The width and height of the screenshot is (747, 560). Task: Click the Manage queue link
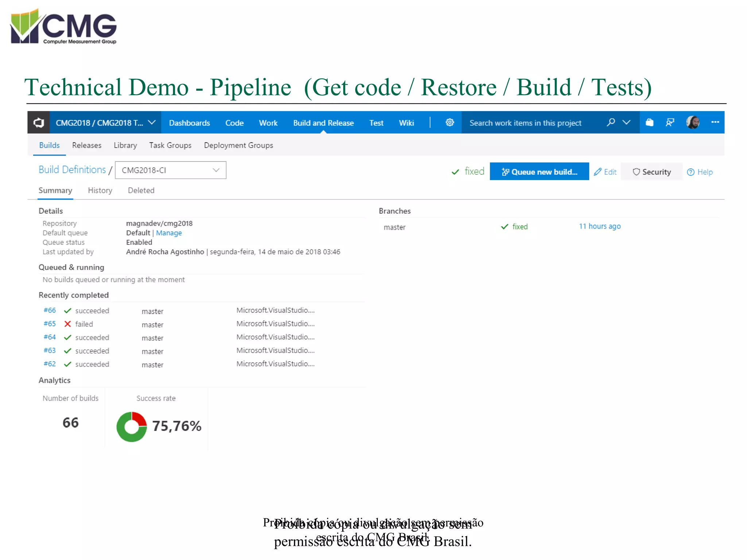(169, 233)
